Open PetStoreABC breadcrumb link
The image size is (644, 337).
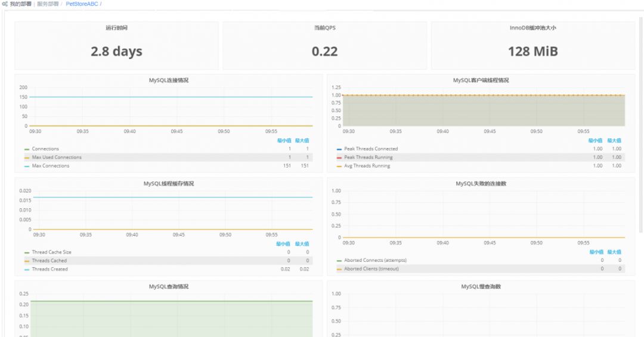[82, 4]
